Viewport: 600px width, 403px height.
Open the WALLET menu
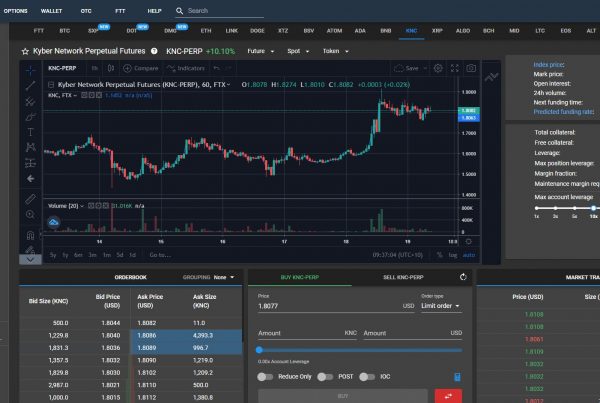point(51,11)
